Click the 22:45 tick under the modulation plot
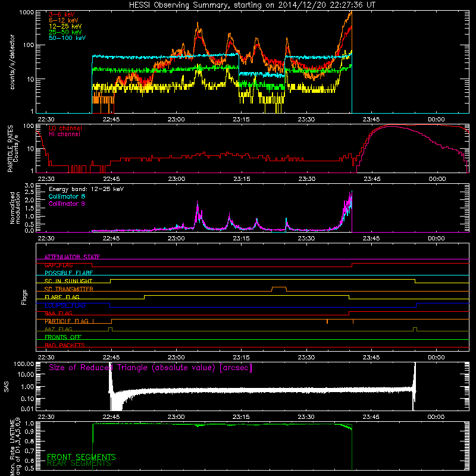 point(111,239)
